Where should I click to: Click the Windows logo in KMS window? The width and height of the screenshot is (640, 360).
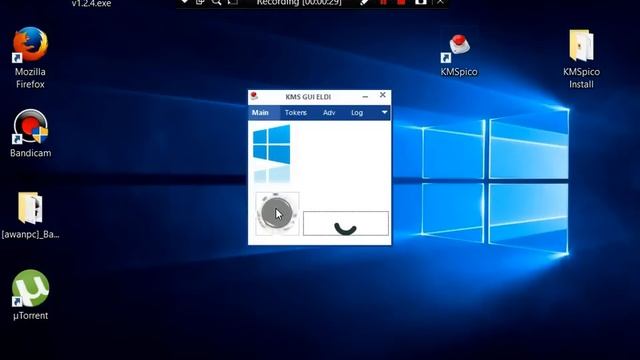coord(271,144)
